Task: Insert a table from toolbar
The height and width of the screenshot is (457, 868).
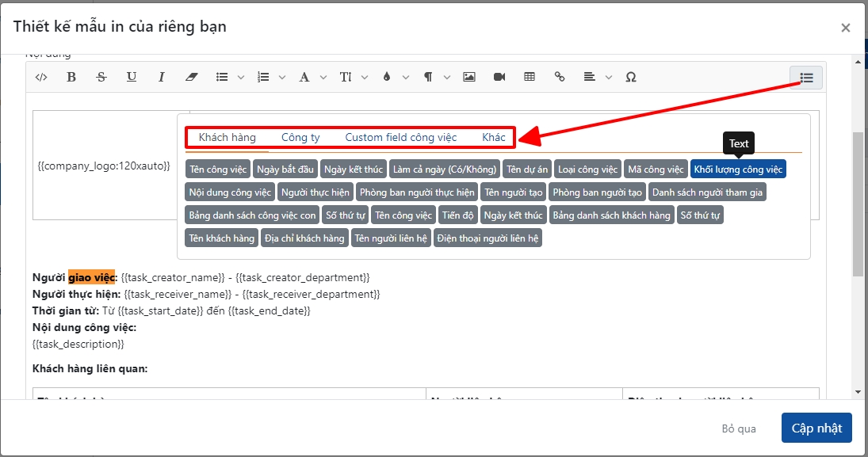Action: pos(530,77)
